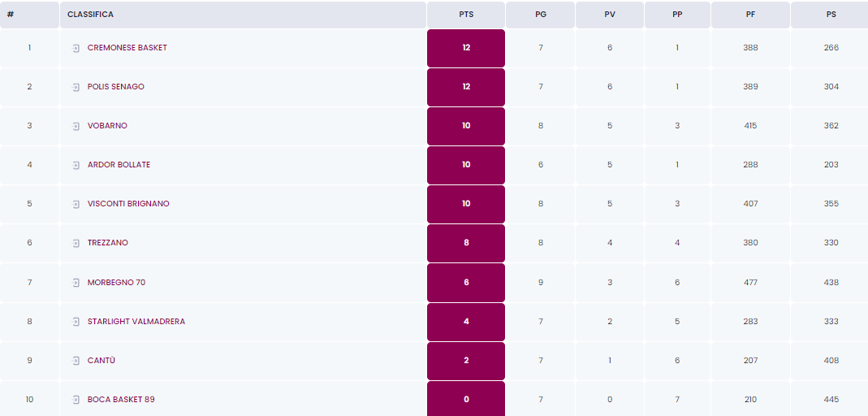Sort by the PF column header
The image size is (868, 416).
coord(750,15)
